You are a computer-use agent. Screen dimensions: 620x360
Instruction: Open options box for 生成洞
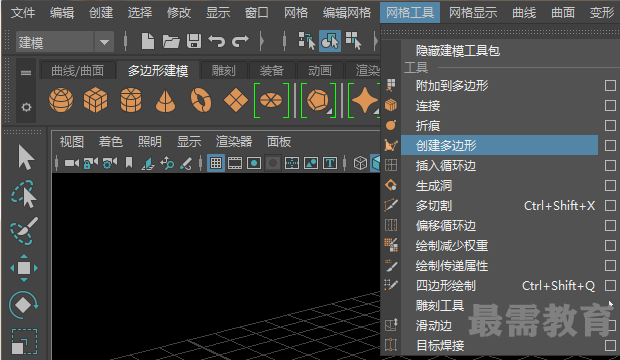pyautogui.click(x=610, y=185)
